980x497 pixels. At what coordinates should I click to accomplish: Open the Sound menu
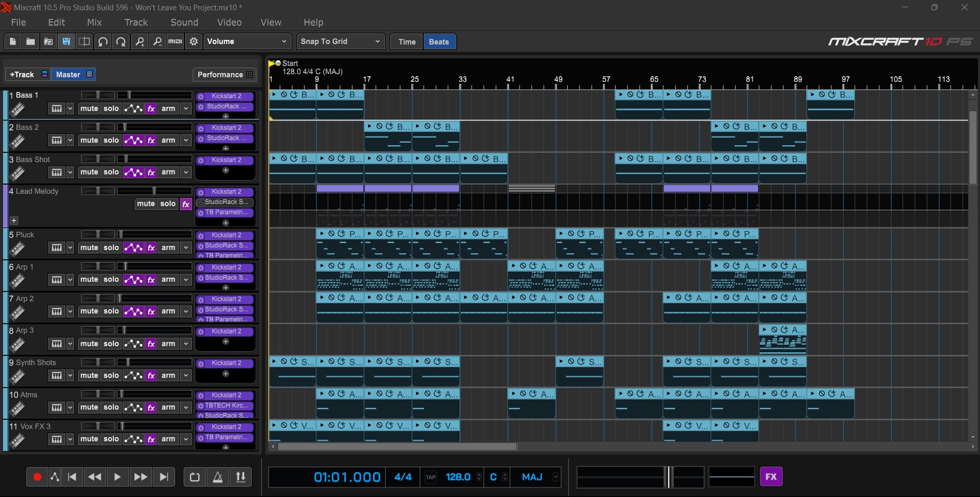pos(184,22)
